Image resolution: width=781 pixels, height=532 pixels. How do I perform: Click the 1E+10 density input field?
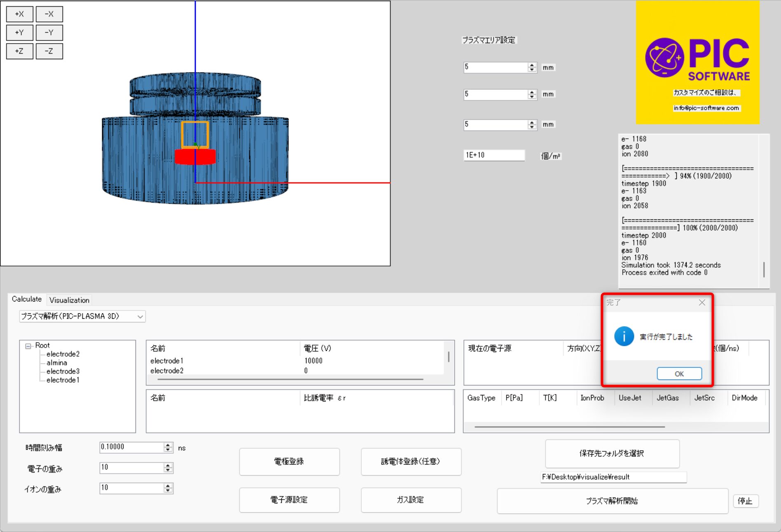point(493,155)
